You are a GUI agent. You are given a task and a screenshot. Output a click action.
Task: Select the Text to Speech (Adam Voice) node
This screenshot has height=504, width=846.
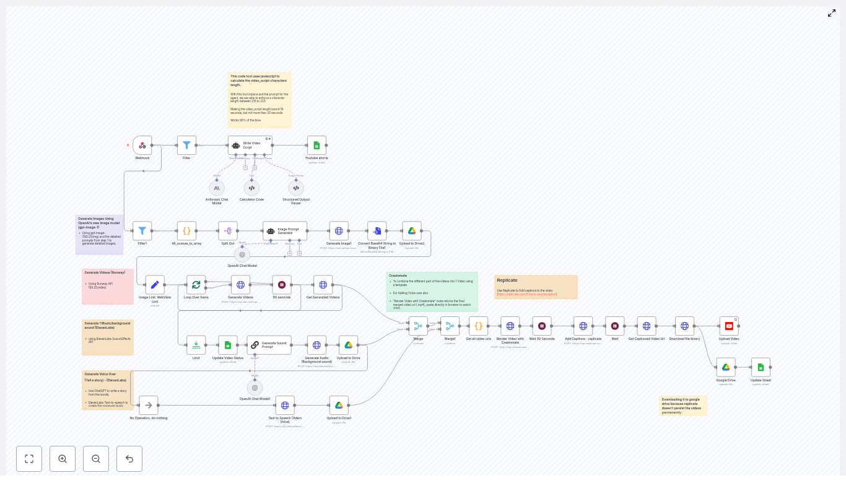(x=285, y=406)
